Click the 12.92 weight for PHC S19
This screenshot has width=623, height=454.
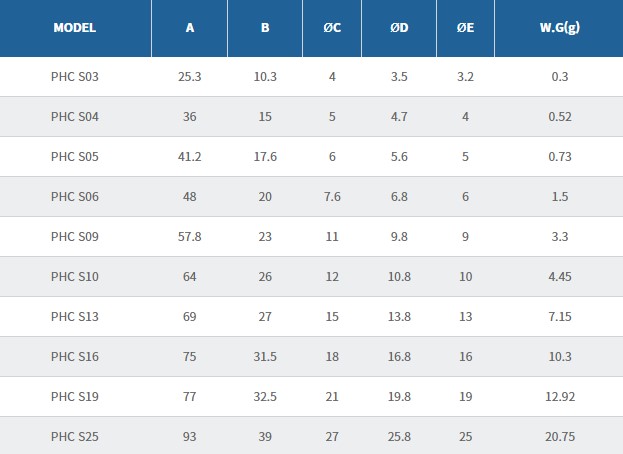559,396
